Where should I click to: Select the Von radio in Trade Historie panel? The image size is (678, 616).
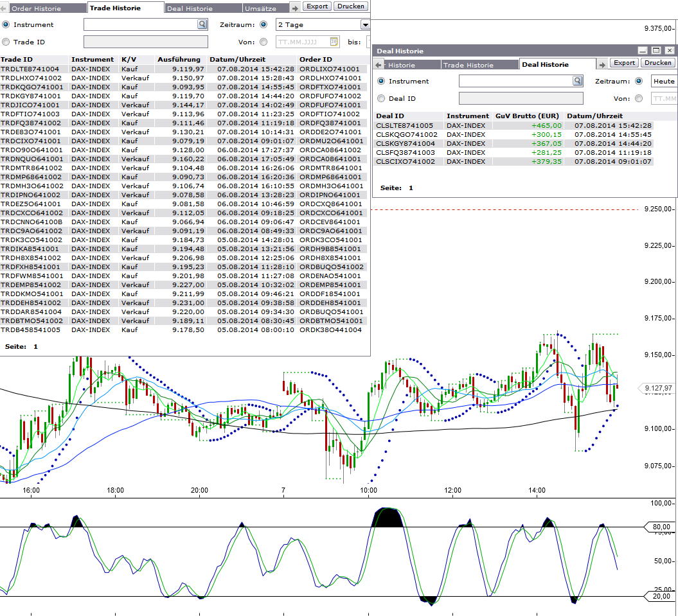(263, 42)
